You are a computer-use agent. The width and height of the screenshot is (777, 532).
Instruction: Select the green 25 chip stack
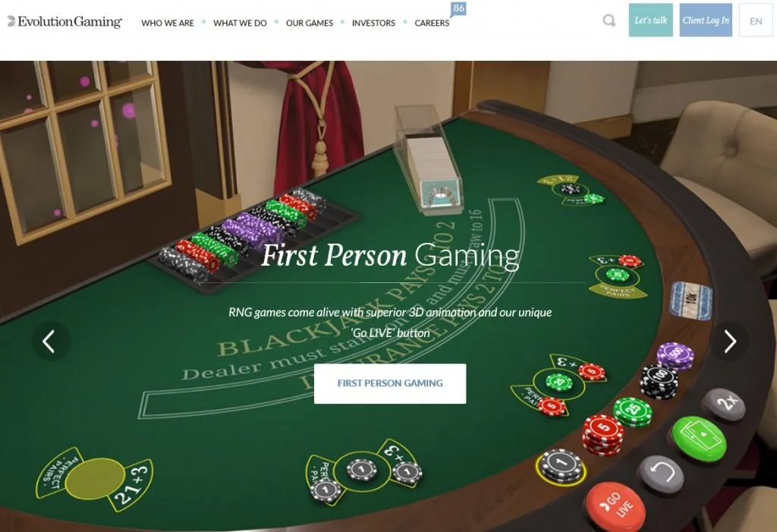(x=633, y=410)
